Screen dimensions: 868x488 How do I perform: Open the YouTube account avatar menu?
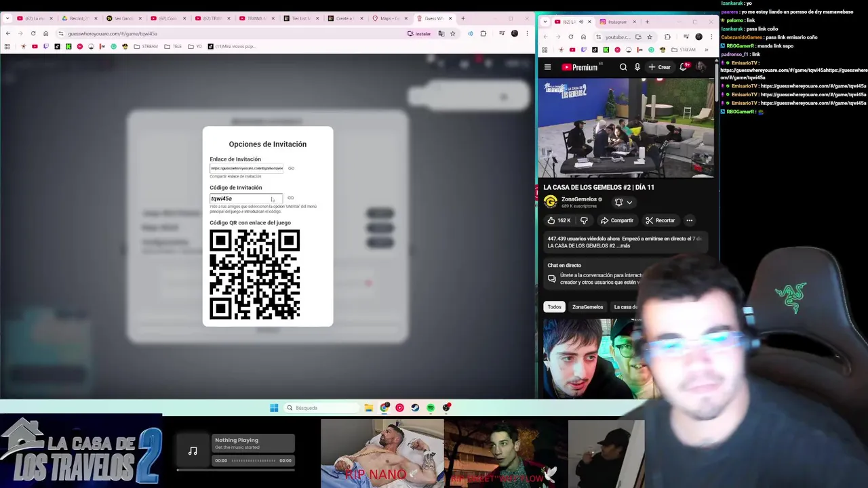701,67
